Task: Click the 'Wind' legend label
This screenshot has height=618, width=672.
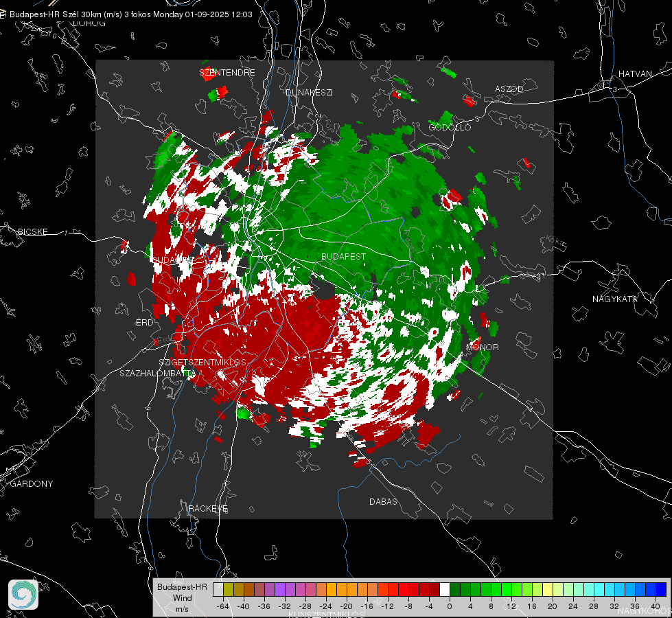Action: (x=182, y=598)
